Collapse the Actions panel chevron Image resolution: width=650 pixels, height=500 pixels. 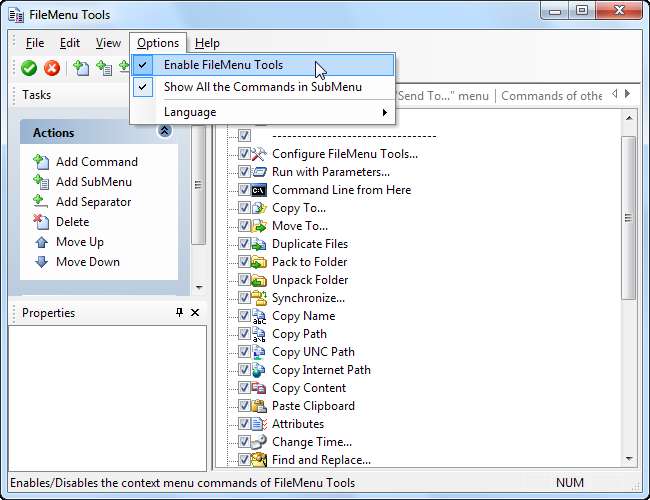[165, 131]
